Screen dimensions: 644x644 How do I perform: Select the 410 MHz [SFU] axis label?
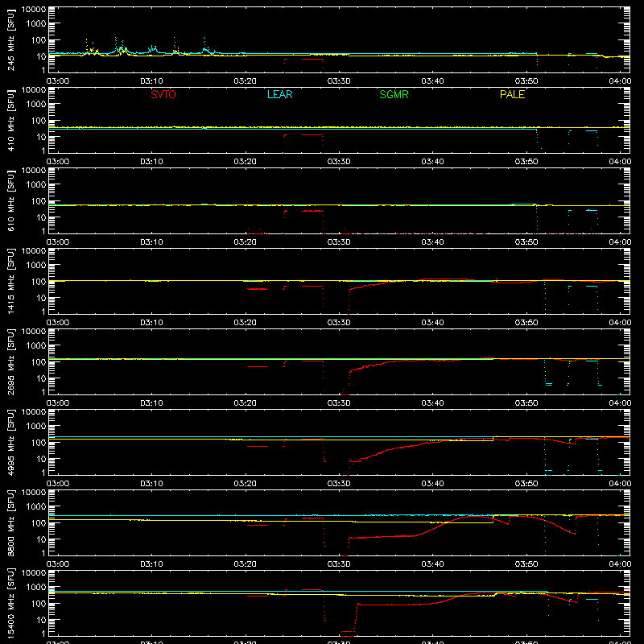10,121
